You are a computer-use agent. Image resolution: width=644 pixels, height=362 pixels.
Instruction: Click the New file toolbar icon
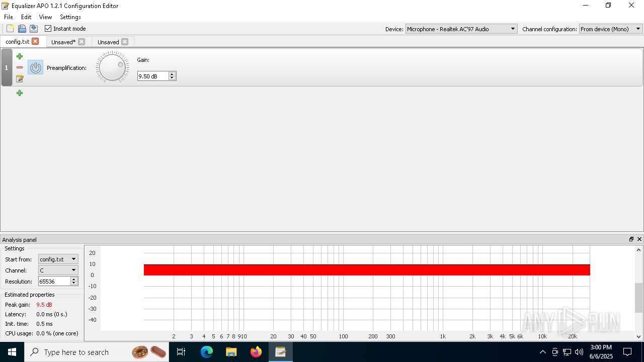coord(10,29)
